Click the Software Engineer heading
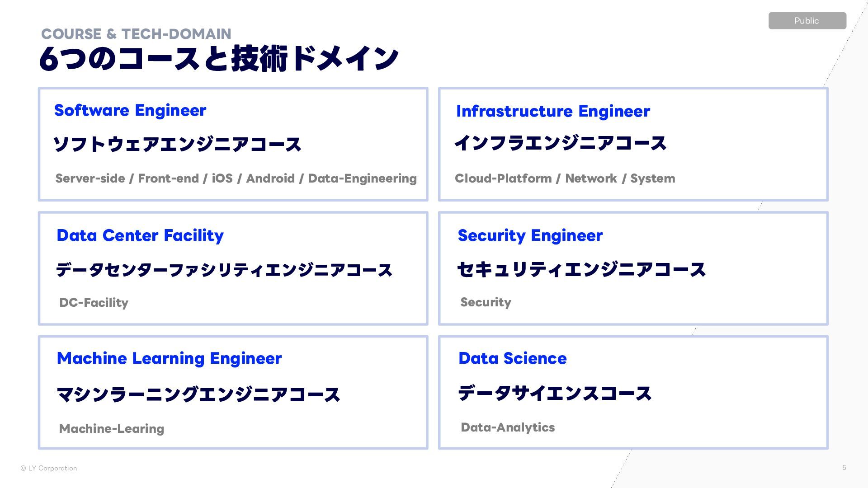This screenshot has width=868, height=488. click(x=130, y=110)
